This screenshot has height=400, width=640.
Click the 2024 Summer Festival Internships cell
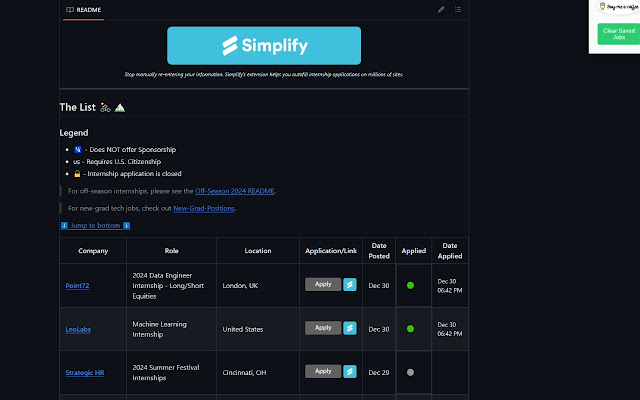pos(171,372)
